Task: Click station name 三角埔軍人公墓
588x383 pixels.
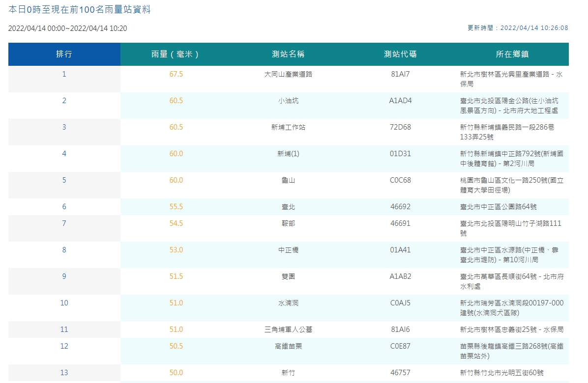Action: (289, 330)
